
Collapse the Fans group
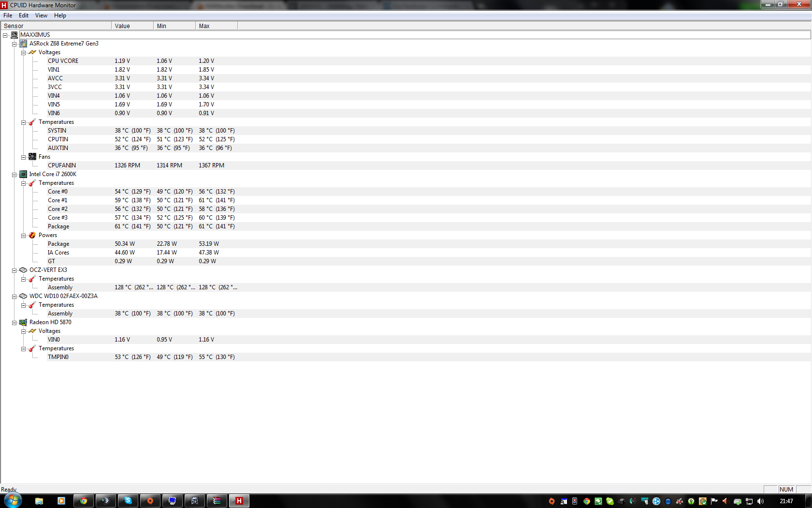tap(23, 157)
